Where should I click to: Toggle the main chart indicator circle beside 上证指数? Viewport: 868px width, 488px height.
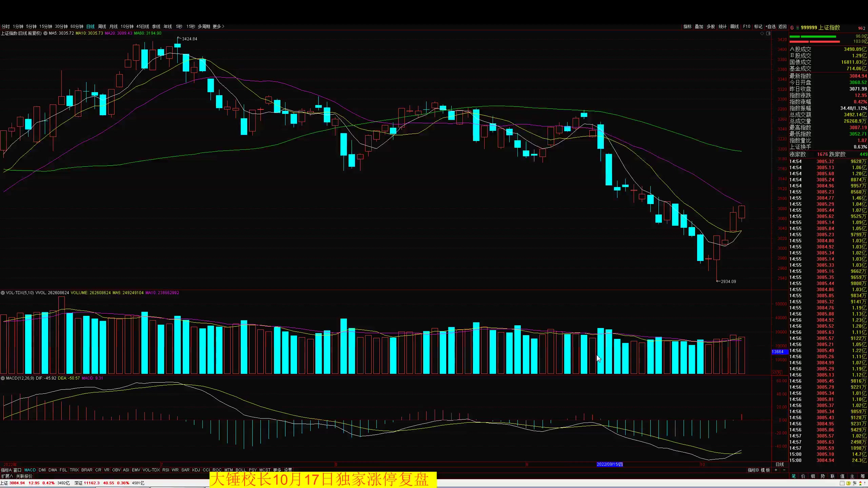click(x=45, y=33)
